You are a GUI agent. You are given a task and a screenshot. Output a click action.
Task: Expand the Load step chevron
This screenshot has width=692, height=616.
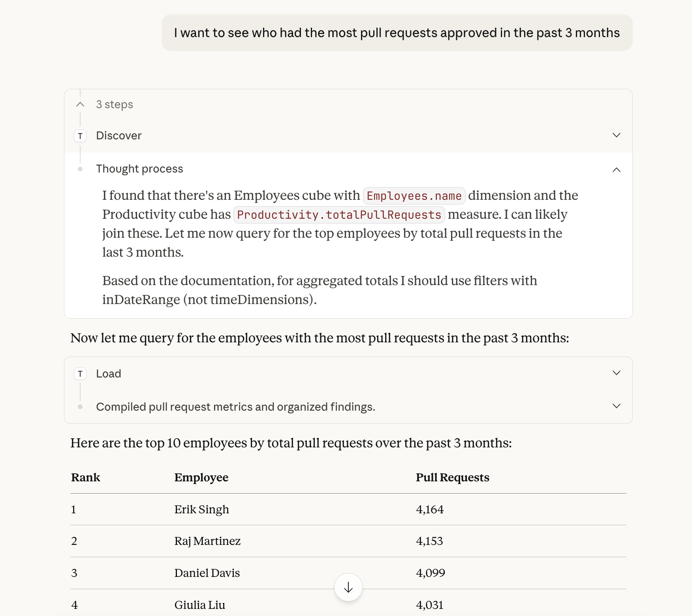616,373
